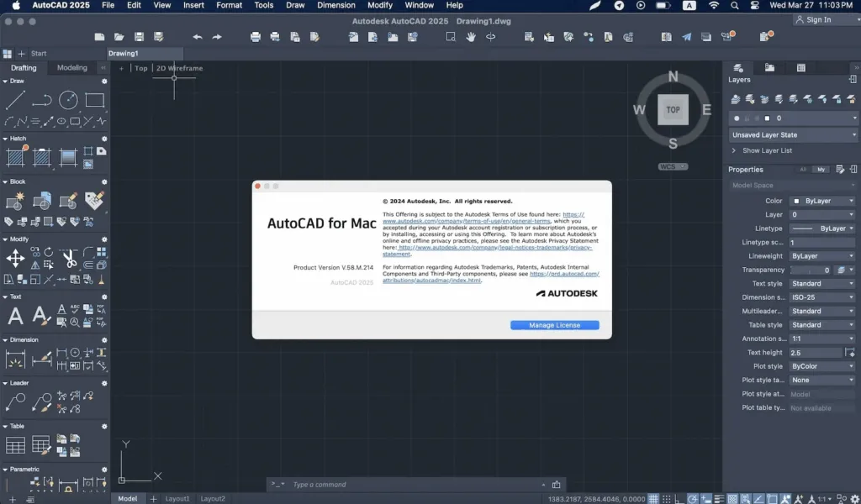Open the layer selection dropdown showing 0
This screenshot has height=504, width=861.
click(x=854, y=118)
